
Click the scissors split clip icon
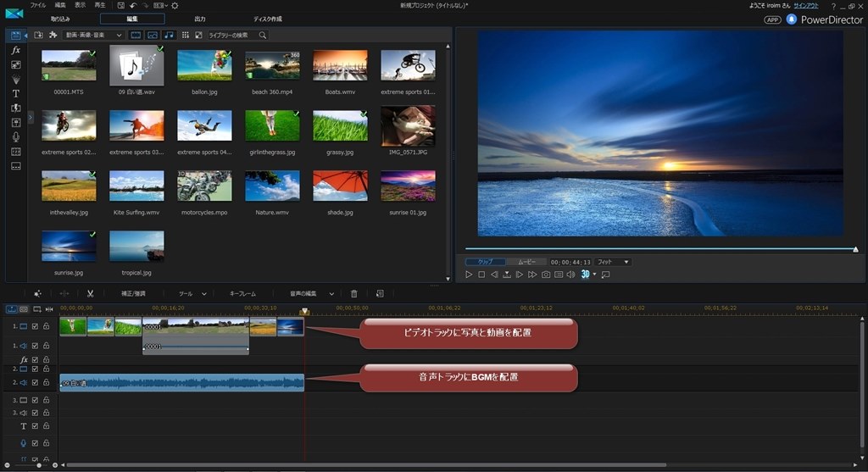[x=90, y=294]
